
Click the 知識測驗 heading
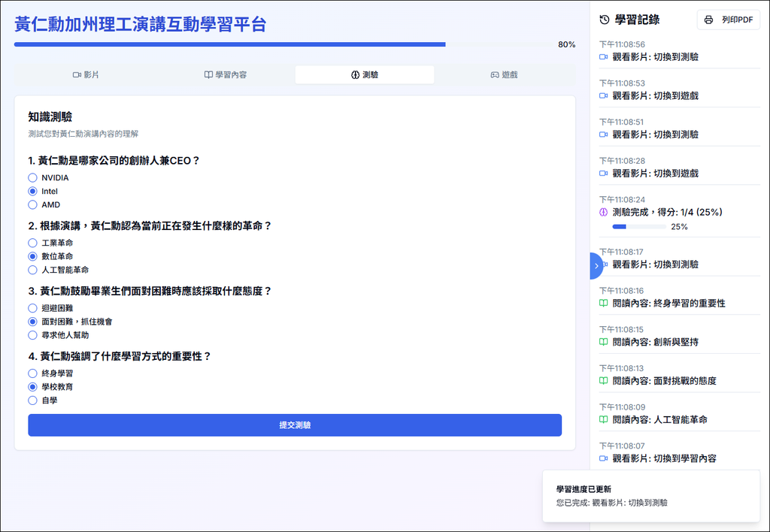point(50,116)
